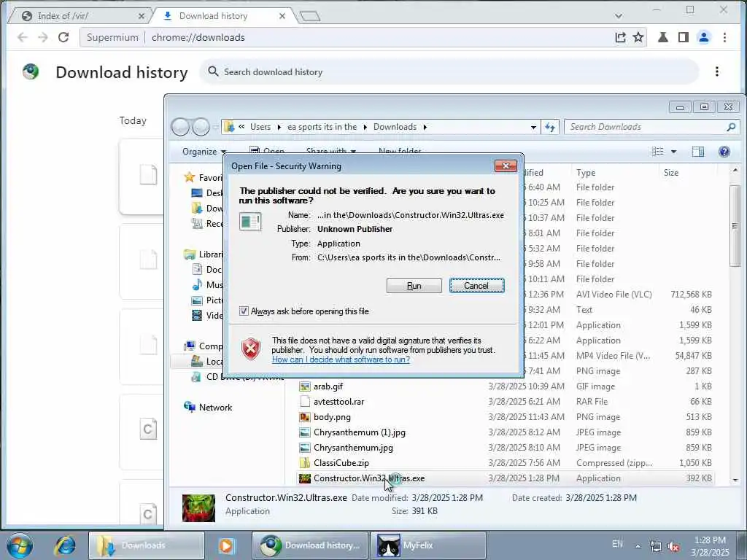Open the media player taskbar icon
747x560 pixels.
point(228,545)
